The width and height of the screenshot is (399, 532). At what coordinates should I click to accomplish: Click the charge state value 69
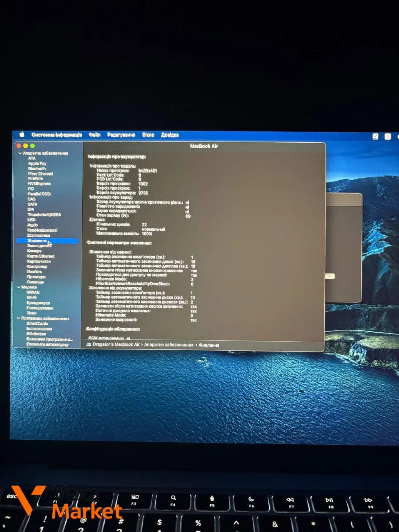[x=188, y=216]
